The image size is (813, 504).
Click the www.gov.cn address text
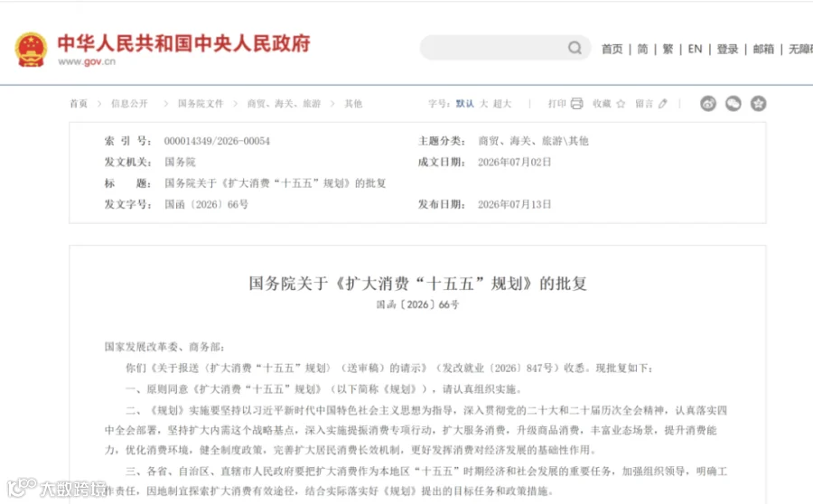click(87, 61)
